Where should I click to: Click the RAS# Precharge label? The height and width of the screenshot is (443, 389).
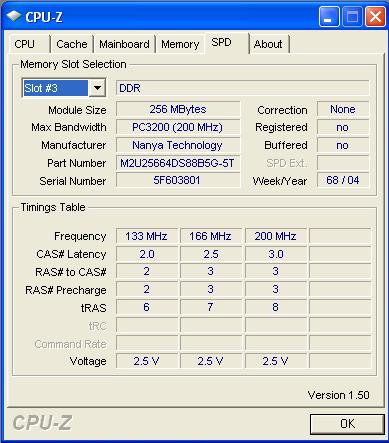(x=66, y=290)
